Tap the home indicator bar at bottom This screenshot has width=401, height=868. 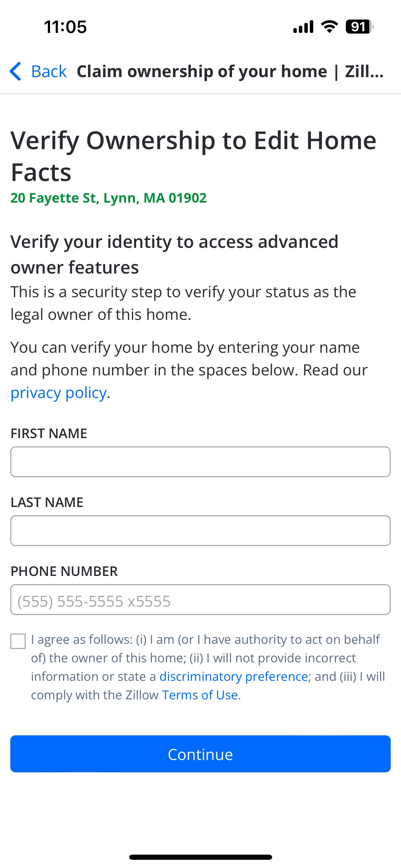[200, 857]
